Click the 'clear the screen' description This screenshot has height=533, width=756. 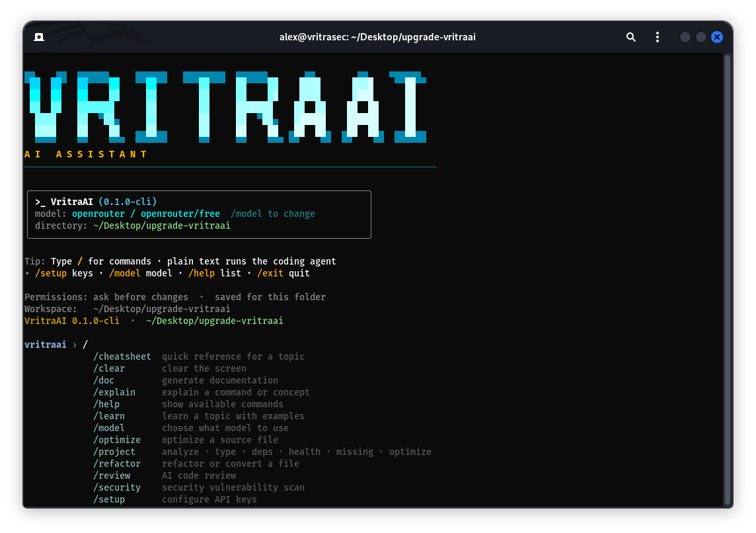tap(204, 368)
